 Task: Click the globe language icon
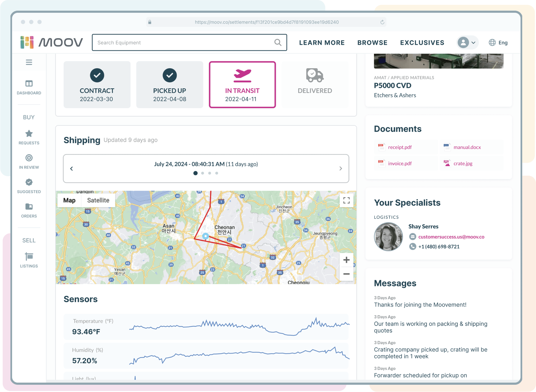pos(492,42)
